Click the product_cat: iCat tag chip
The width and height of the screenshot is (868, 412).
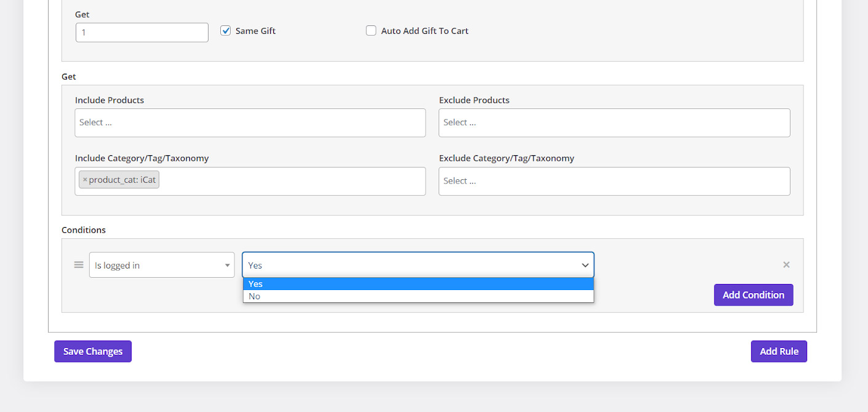click(122, 180)
